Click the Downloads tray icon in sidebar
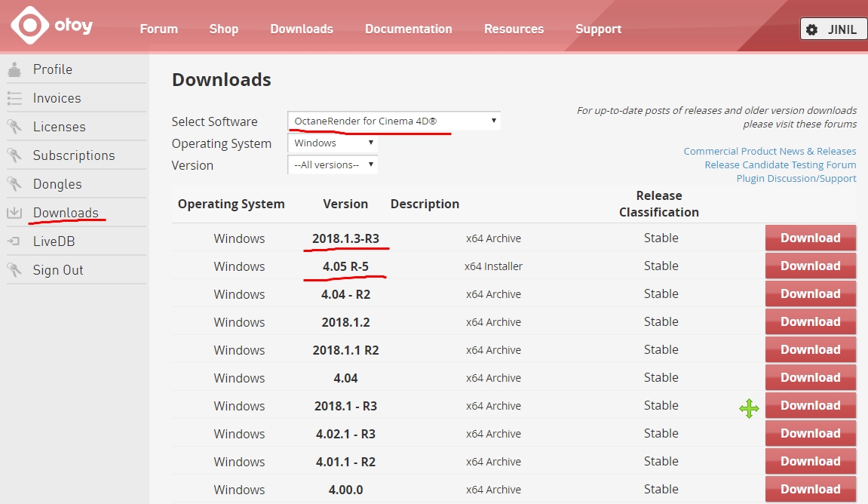 point(14,213)
